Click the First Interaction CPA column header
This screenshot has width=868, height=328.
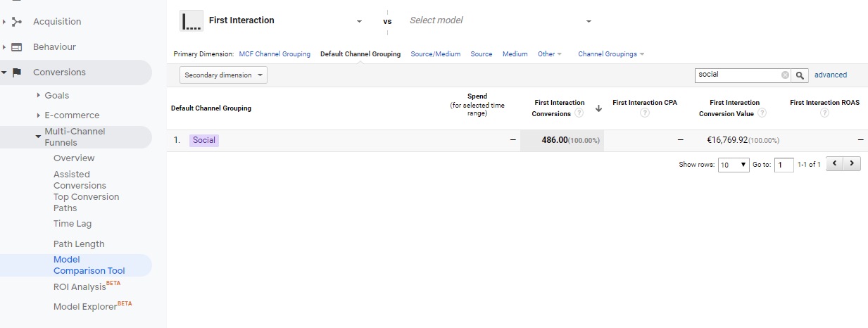[x=645, y=103]
